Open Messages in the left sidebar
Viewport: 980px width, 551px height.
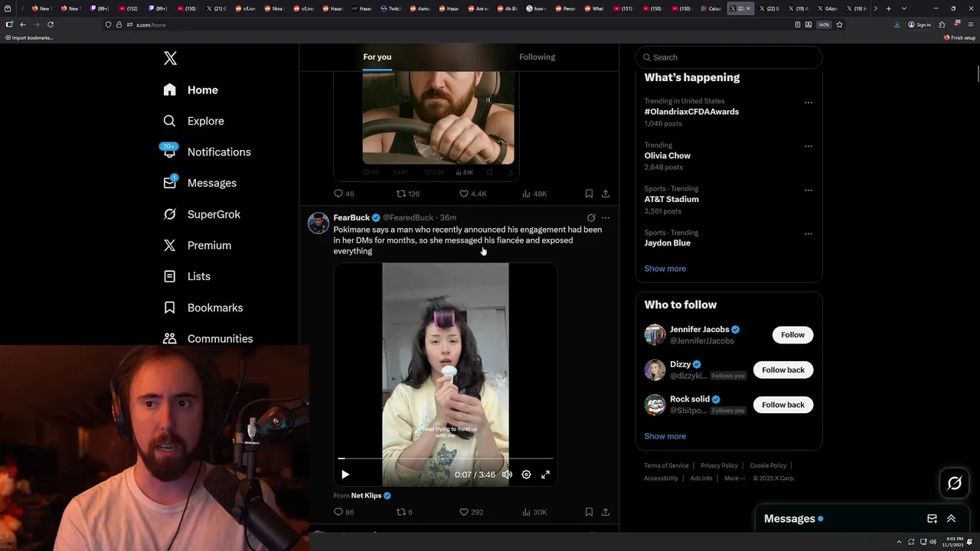click(x=200, y=183)
